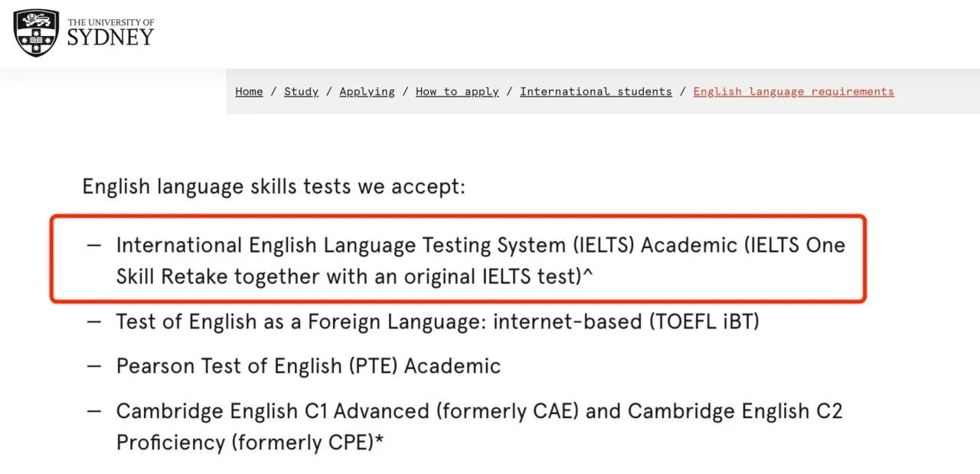
Task: Click the dash bullet before IELTS item
Action: coord(93,245)
